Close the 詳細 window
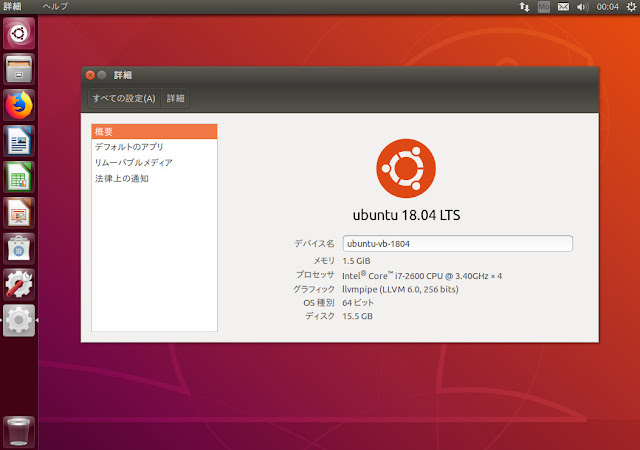 pyautogui.click(x=90, y=75)
